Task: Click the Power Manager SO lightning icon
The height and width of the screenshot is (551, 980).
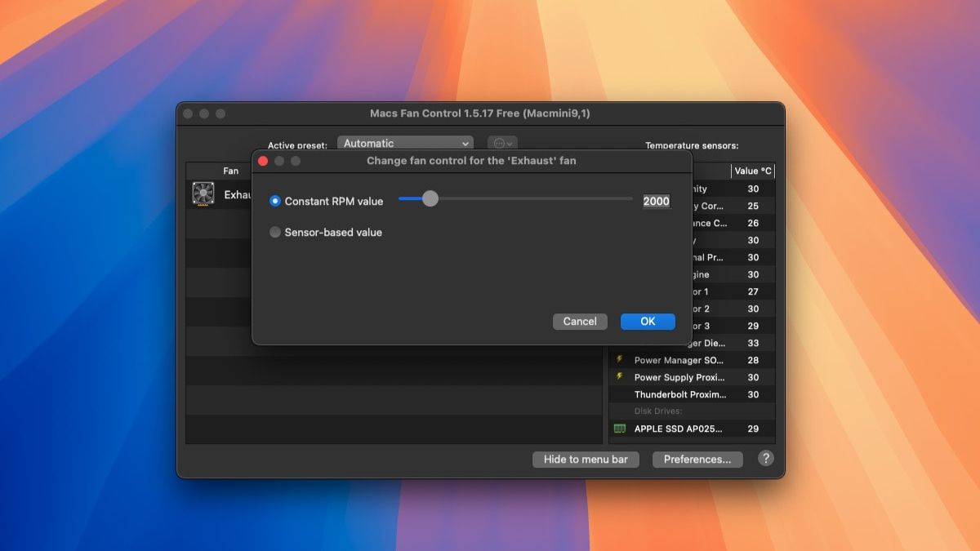Action: [x=620, y=360]
